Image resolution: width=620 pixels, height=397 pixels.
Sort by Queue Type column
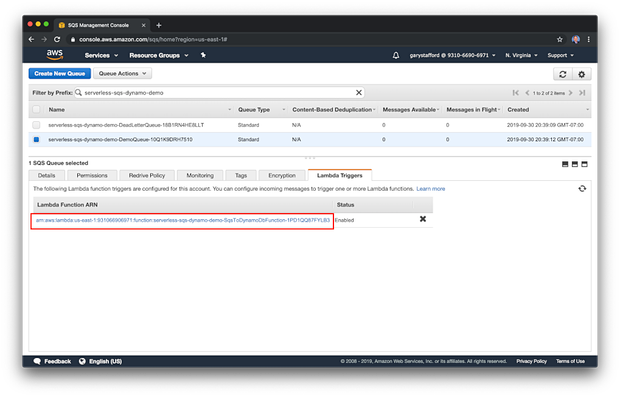point(261,110)
